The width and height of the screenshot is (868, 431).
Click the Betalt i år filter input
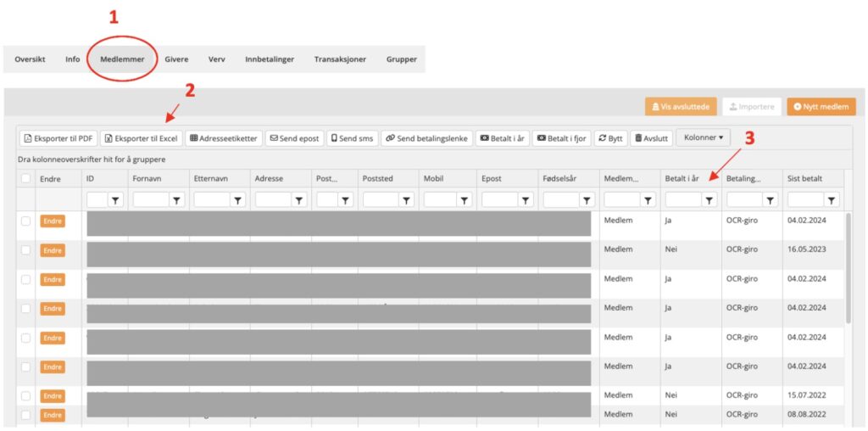684,200
